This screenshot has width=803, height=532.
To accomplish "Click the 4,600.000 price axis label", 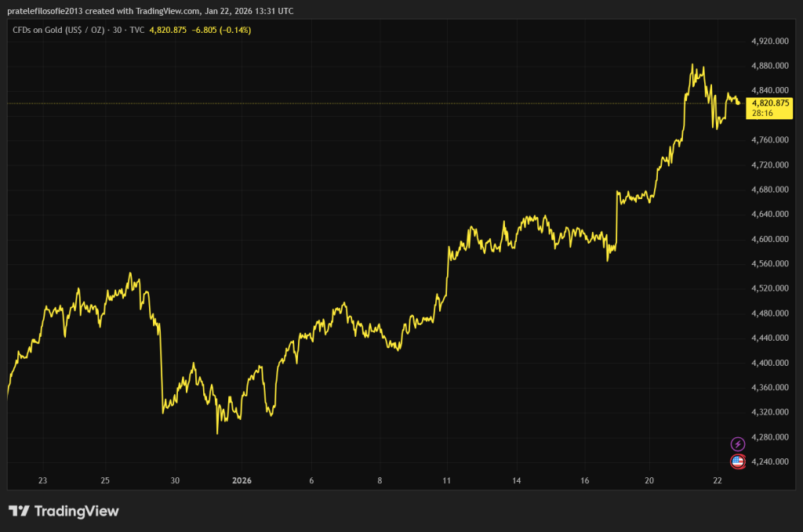I will [769, 239].
